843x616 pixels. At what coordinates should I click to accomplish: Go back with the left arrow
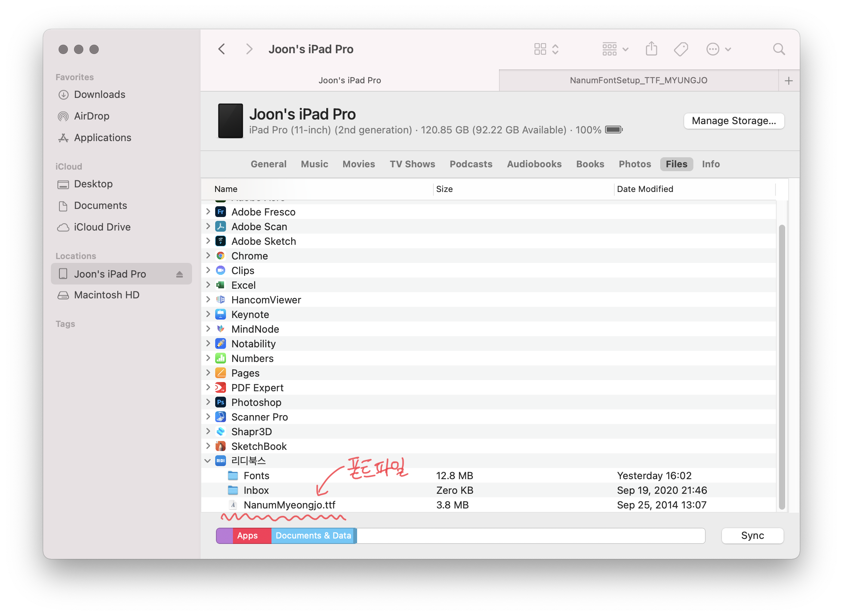[x=222, y=49]
